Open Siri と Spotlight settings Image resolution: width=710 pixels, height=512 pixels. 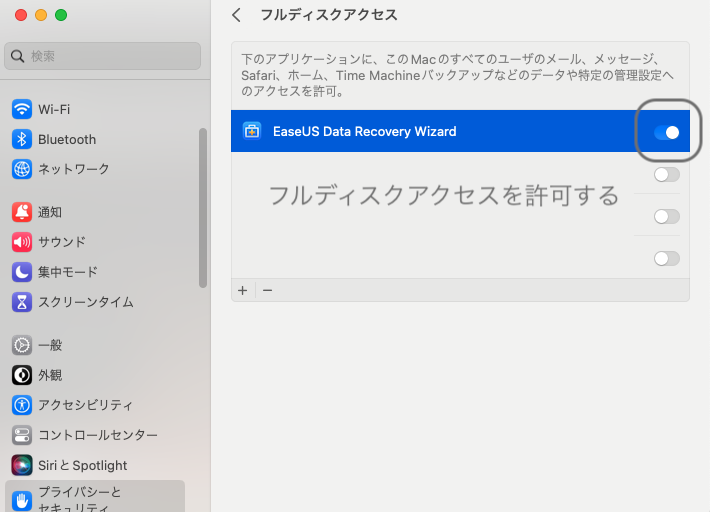[x=82, y=465]
